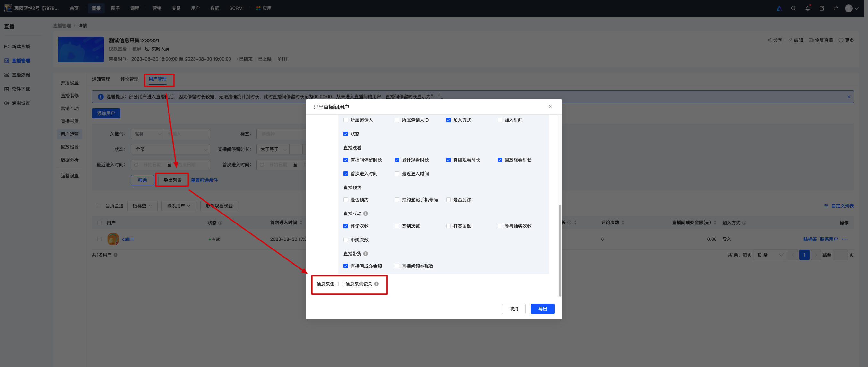Click the blue triangle logo icon in top bar
This screenshot has width=868, height=367.
(x=779, y=8)
